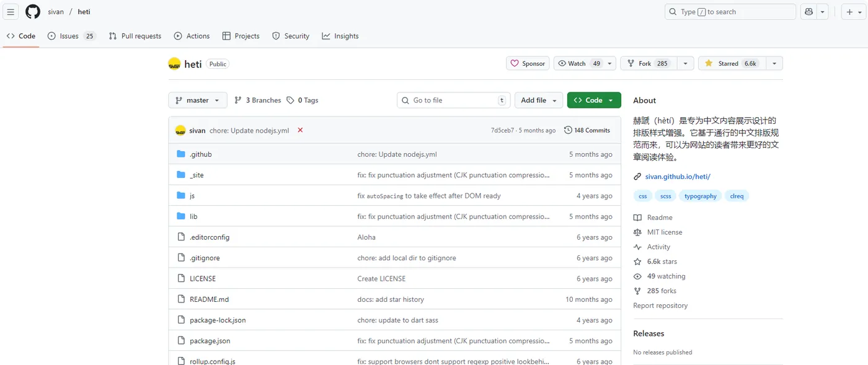Click the sivan.github.io/heti link
Viewport: 868px width, 365px height.
(x=678, y=177)
